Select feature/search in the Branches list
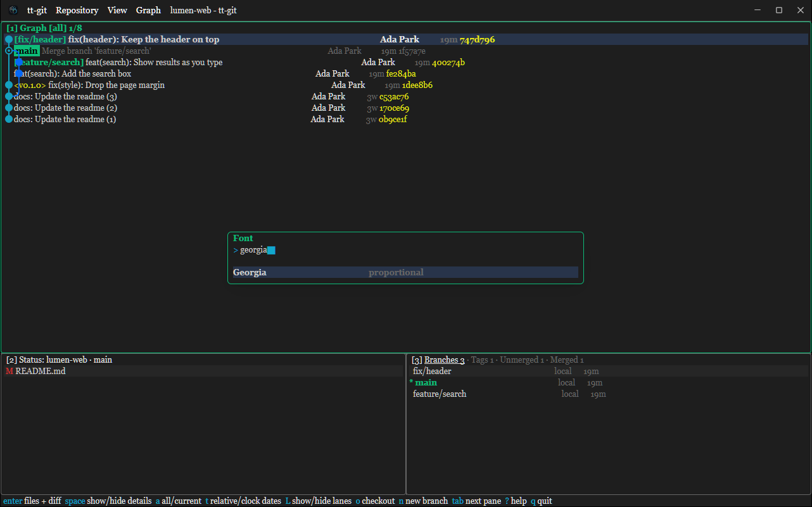The width and height of the screenshot is (812, 507). pos(608,394)
